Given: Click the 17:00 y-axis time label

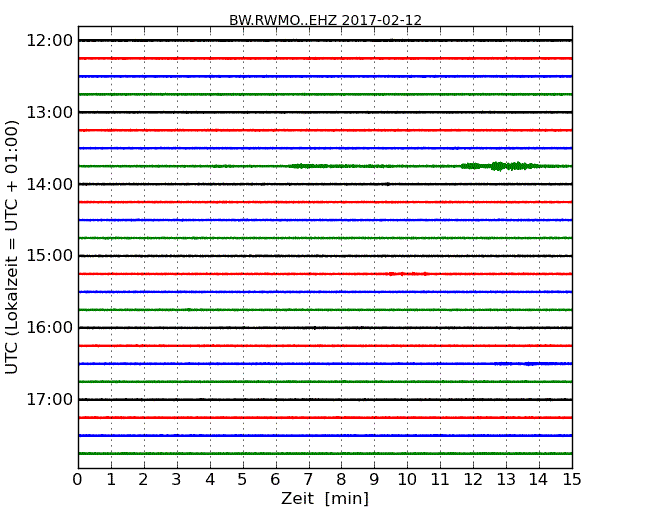Looking at the screenshot, I should 50,399.
